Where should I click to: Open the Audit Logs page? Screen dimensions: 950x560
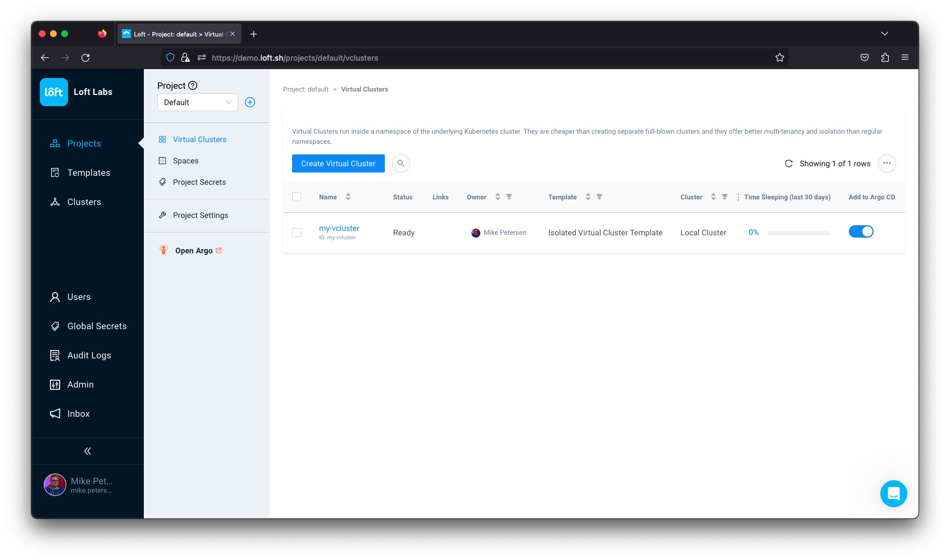coord(88,355)
